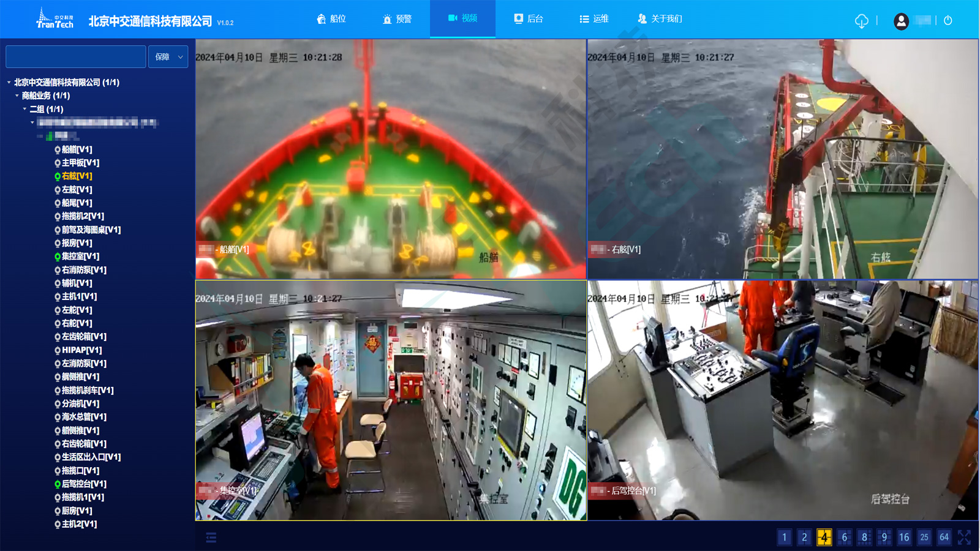Viewport: 980px width, 551px height.
Task: Open the 保障 dropdown
Action: [168, 57]
